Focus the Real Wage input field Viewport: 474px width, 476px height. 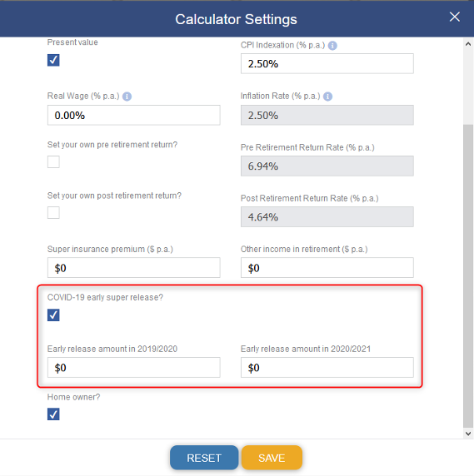(x=133, y=115)
